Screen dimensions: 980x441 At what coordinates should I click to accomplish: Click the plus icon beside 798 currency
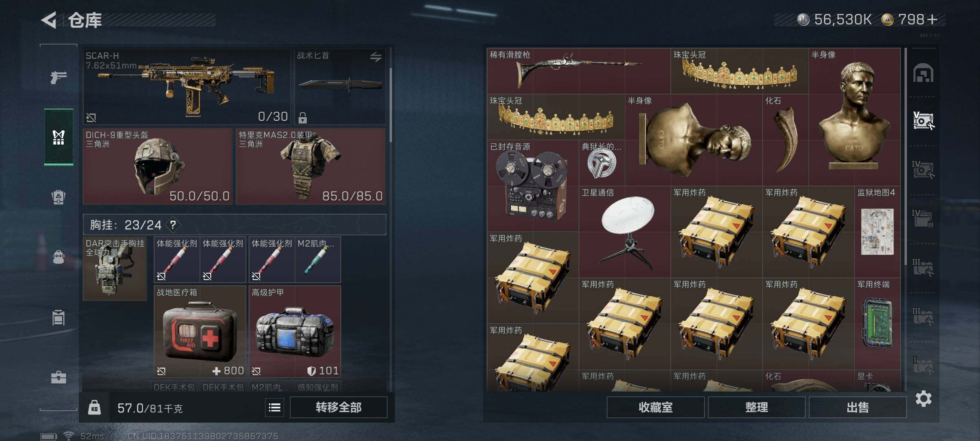click(932, 20)
